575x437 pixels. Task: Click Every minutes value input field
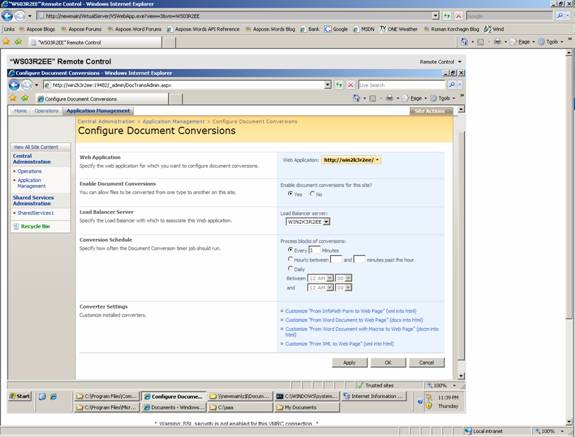pos(314,250)
